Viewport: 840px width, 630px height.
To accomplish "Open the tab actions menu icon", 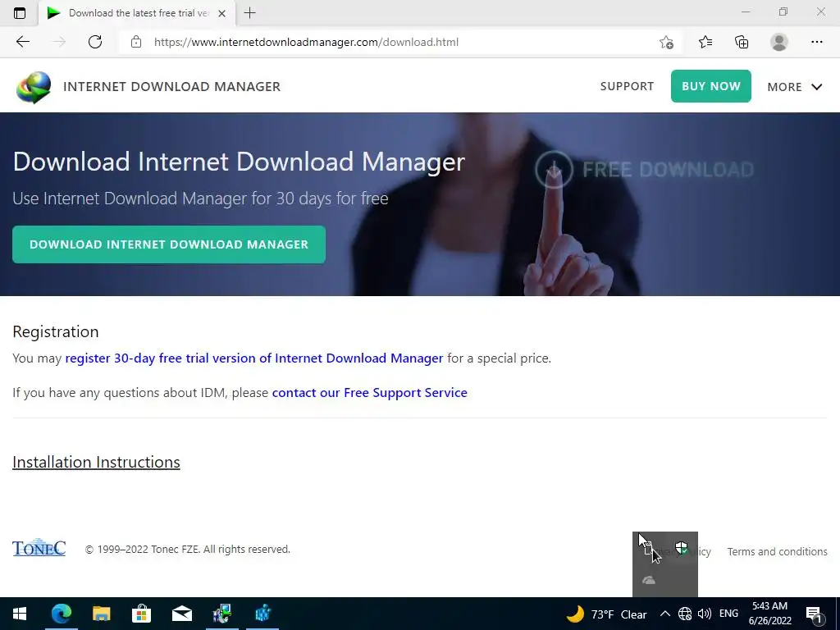I will (x=20, y=13).
